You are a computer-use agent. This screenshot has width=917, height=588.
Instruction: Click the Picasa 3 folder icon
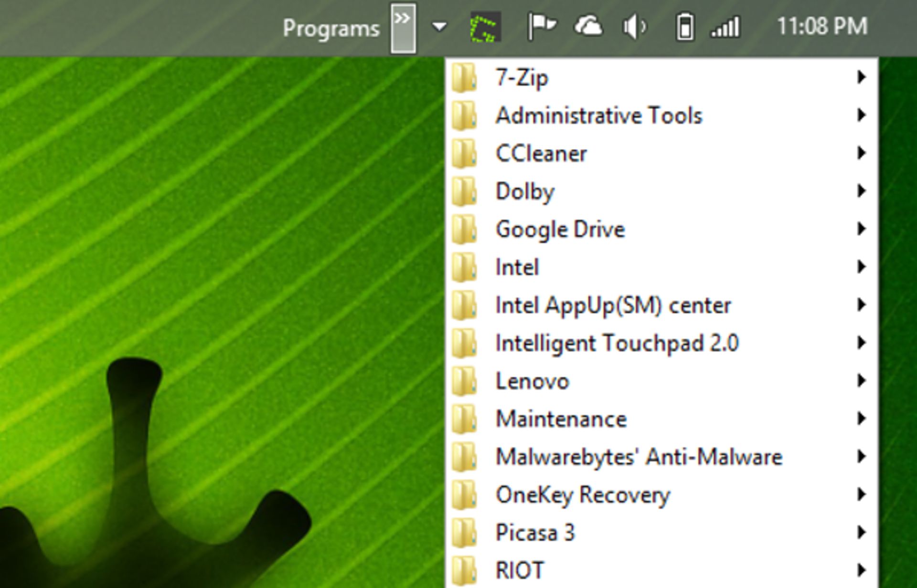coord(464,533)
